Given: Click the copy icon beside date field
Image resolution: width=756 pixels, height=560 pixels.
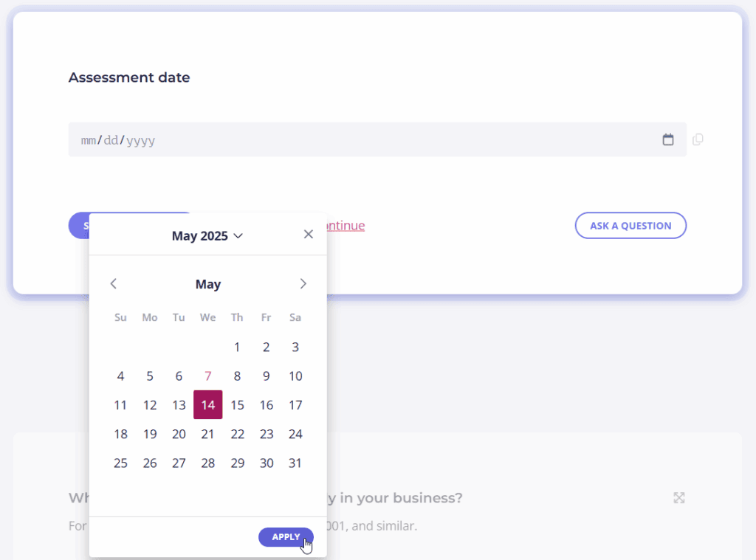Looking at the screenshot, I should tap(698, 139).
